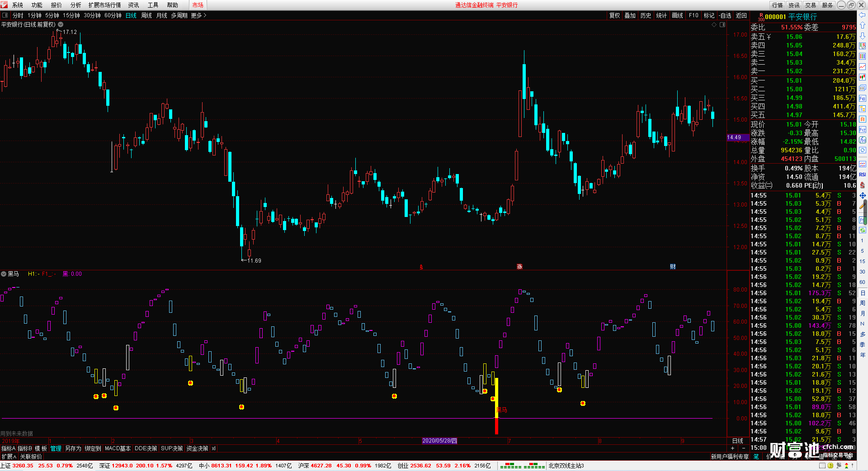This screenshot has width=868, height=471.
Task: Select the 资金决策 indicator tab
Action: (197, 448)
